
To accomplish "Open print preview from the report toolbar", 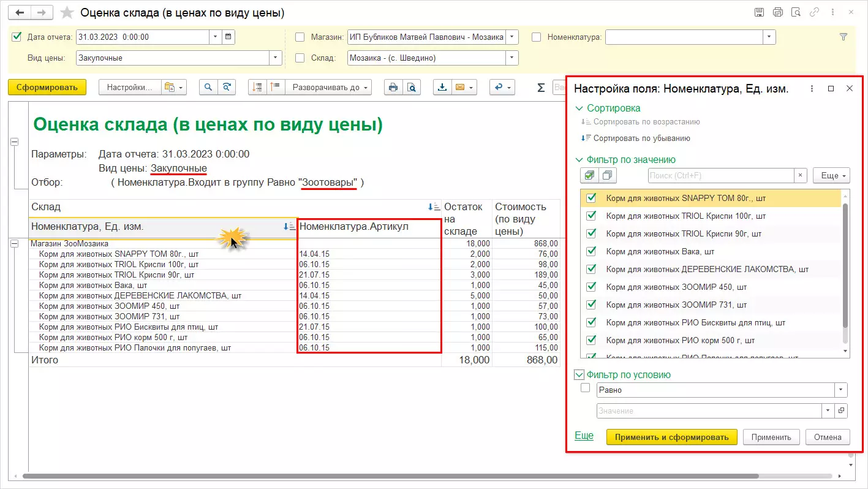I will [412, 88].
